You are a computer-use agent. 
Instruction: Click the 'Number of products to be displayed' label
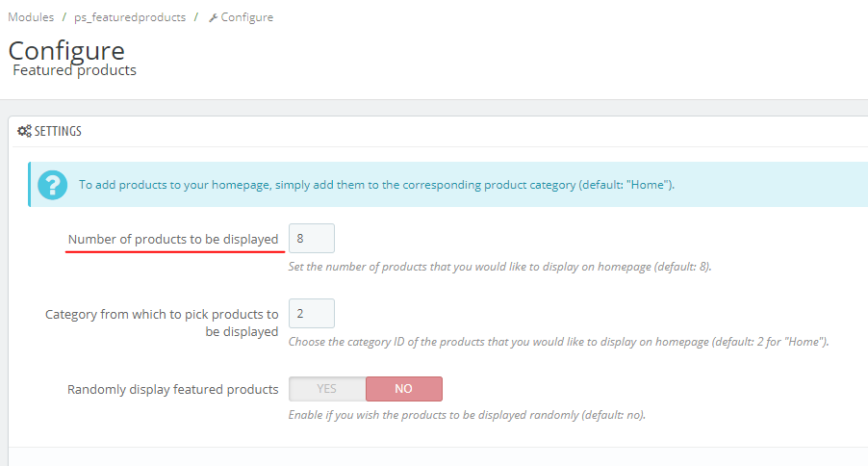tap(173, 239)
